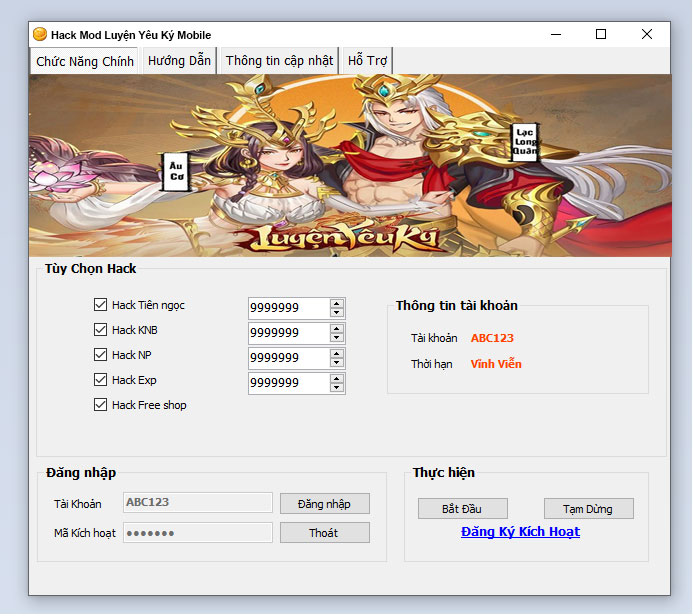
Task: Uncheck the Hack Free shop option
Action: point(100,405)
